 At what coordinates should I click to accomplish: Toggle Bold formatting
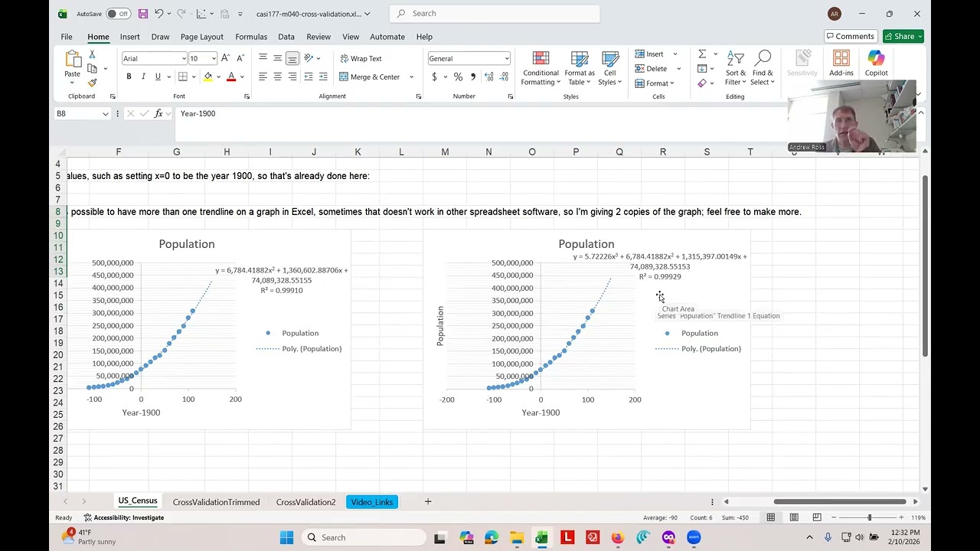(x=129, y=77)
